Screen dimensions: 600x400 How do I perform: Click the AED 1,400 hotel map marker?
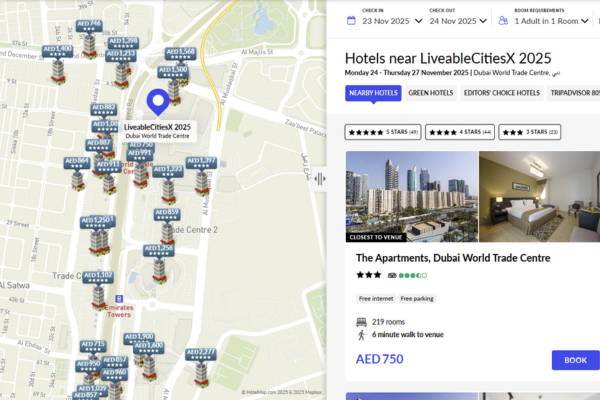pos(57,49)
